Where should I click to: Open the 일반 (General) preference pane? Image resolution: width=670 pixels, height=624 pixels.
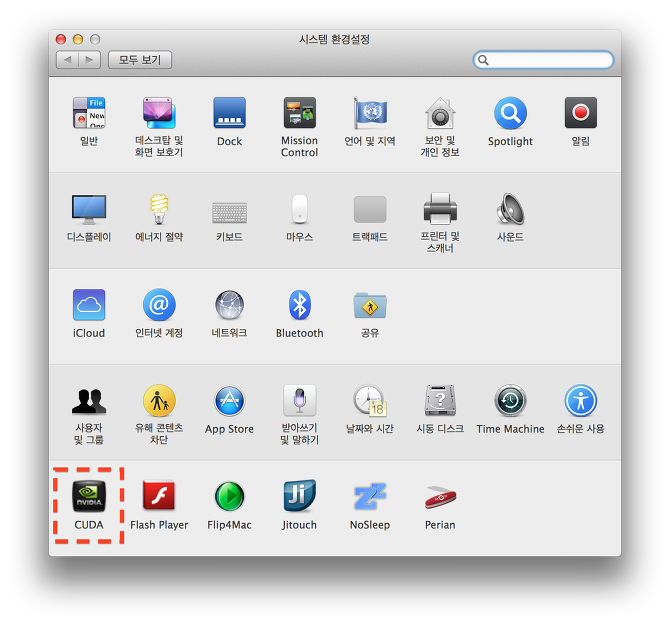point(89,113)
